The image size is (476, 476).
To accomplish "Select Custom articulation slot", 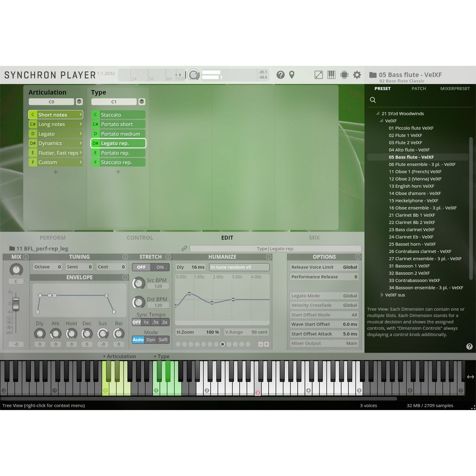I will [56, 162].
